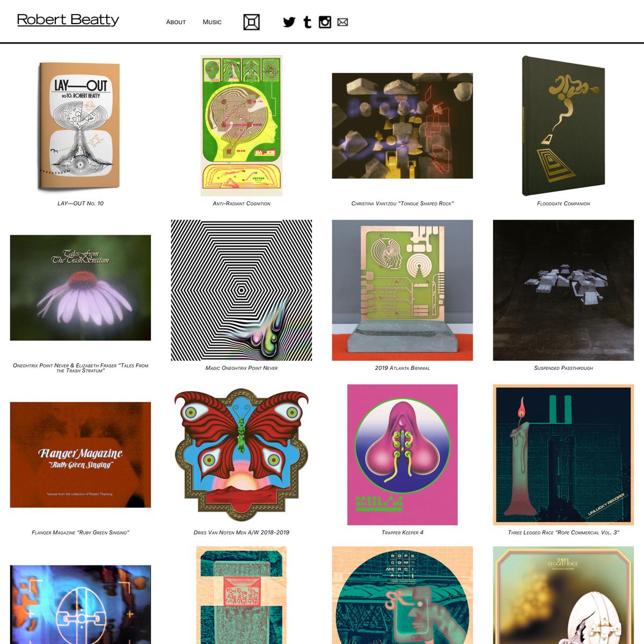The height and width of the screenshot is (644, 644).
Task: Open the LAY—OUT No. 10 caption link
Action: (x=80, y=203)
